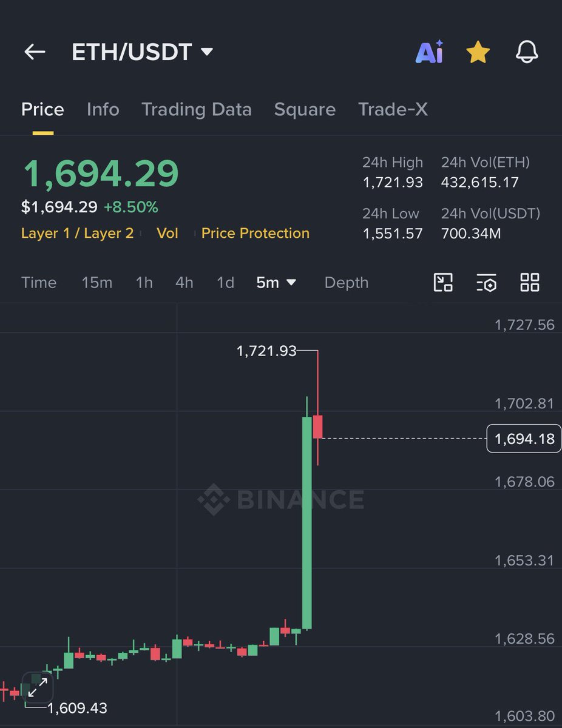Tap the latest red candle

point(317,426)
